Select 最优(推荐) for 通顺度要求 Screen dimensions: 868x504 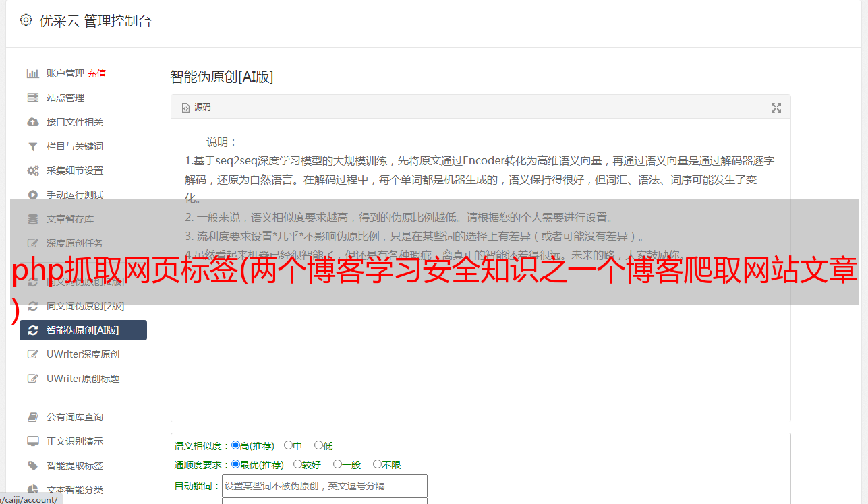(x=235, y=464)
